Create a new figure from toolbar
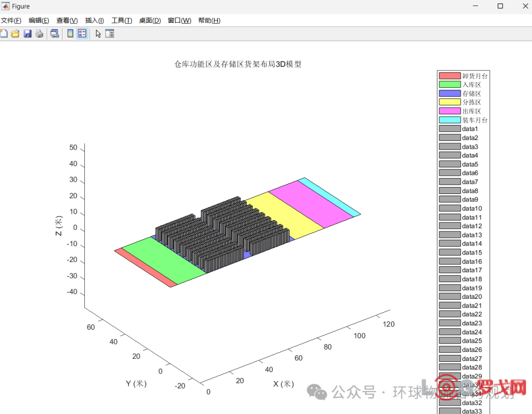Viewport: 532px width, 414px height. click(x=3, y=34)
